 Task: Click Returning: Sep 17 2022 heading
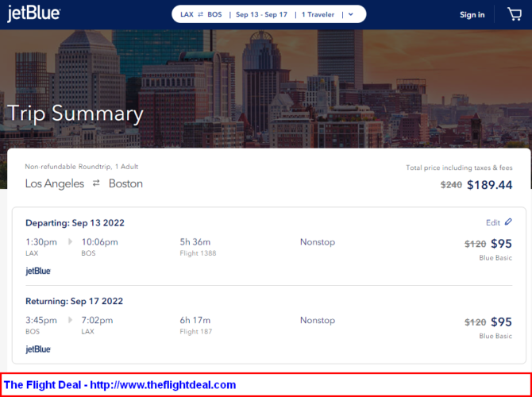click(75, 301)
